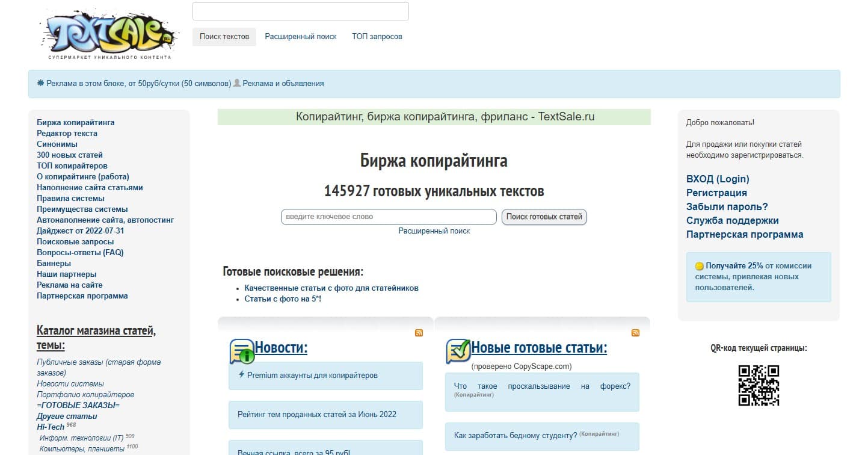Open article Что такое проскальзывание на форекс?
The image size is (868, 455).
coord(542,386)
